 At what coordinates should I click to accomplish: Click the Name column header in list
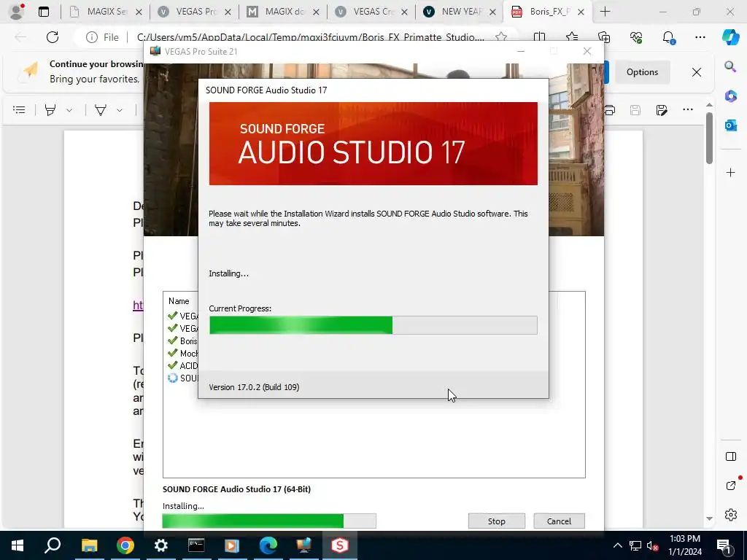[179, 301]
